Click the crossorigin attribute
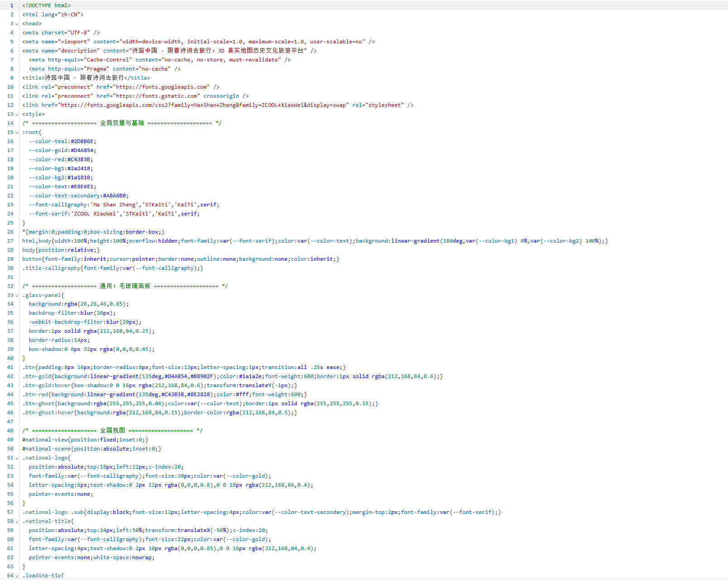The height and width of the screenshot is (580, 728). click(x=221, y=96)
